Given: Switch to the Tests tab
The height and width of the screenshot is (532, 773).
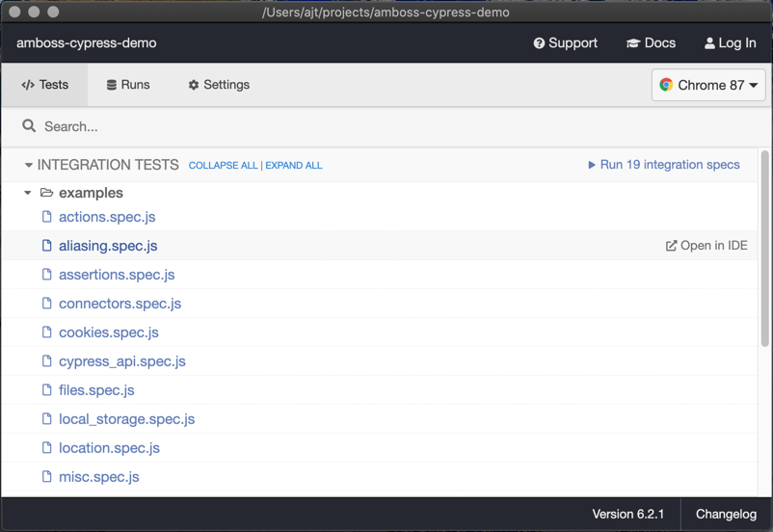Looking at the screenshot, I should 45,85.
